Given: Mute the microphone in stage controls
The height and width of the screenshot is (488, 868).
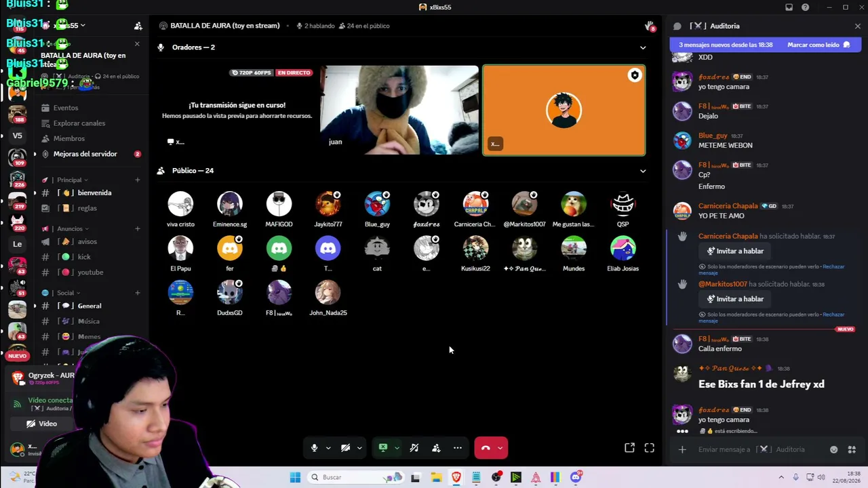Looking at the screenshot, I should tap(314, 448).
